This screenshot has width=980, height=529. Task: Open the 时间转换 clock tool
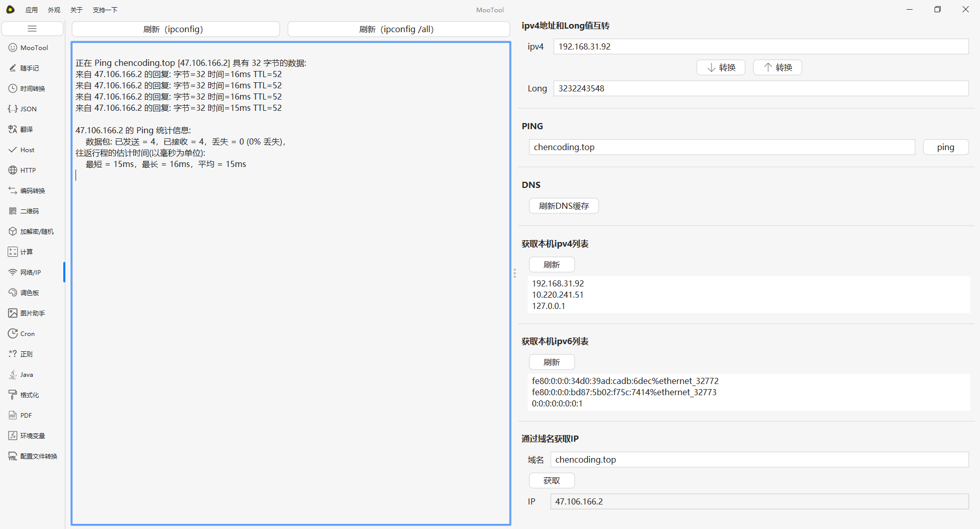tap(32, 88)
